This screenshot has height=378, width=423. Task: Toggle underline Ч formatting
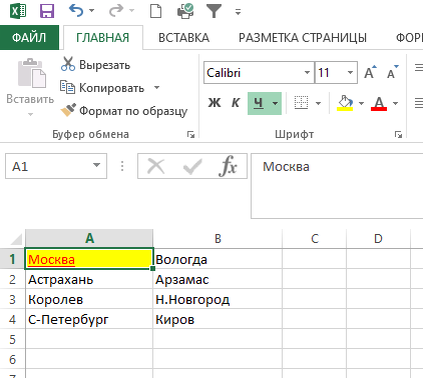(x=258, y=103)
